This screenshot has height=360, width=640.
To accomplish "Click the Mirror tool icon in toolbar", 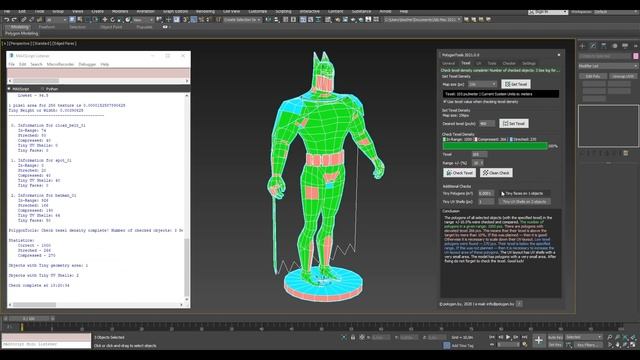I will (269, 20).
